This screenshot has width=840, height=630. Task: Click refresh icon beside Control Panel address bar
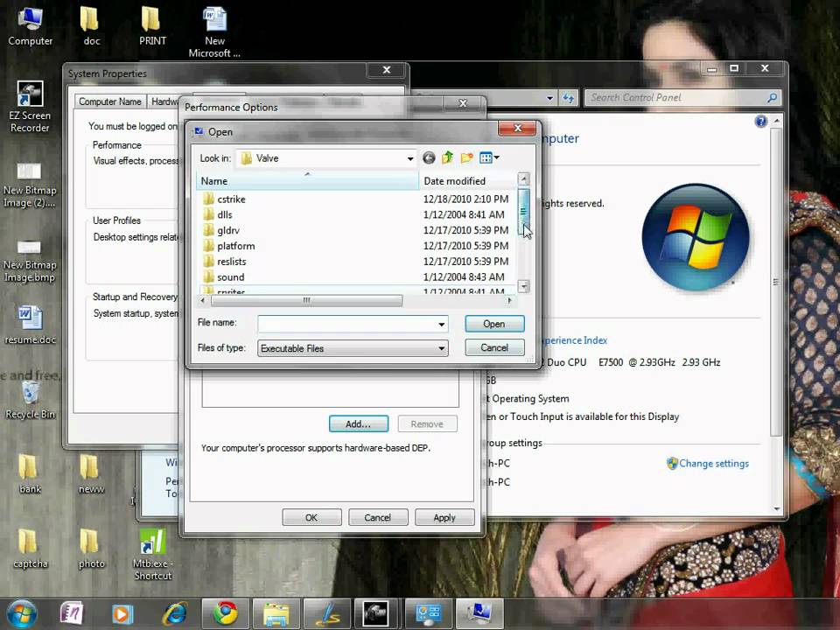click(x=569, y=98)
